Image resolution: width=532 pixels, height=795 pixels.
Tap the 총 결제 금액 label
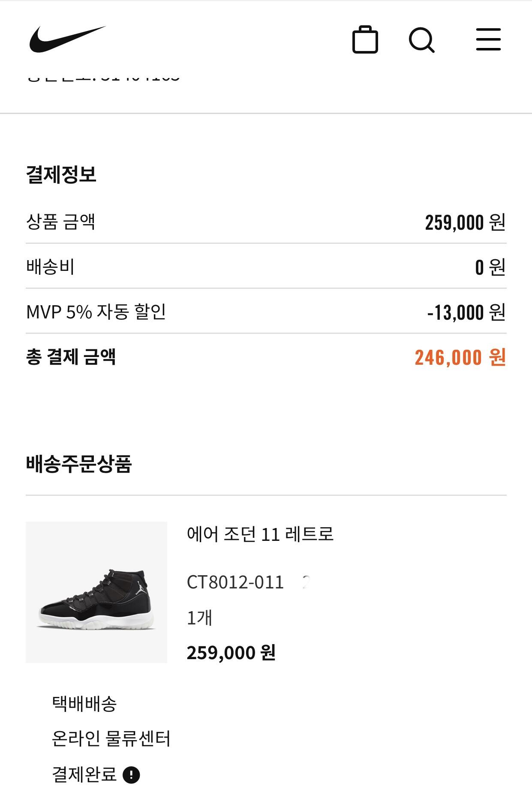pos(71,357)
